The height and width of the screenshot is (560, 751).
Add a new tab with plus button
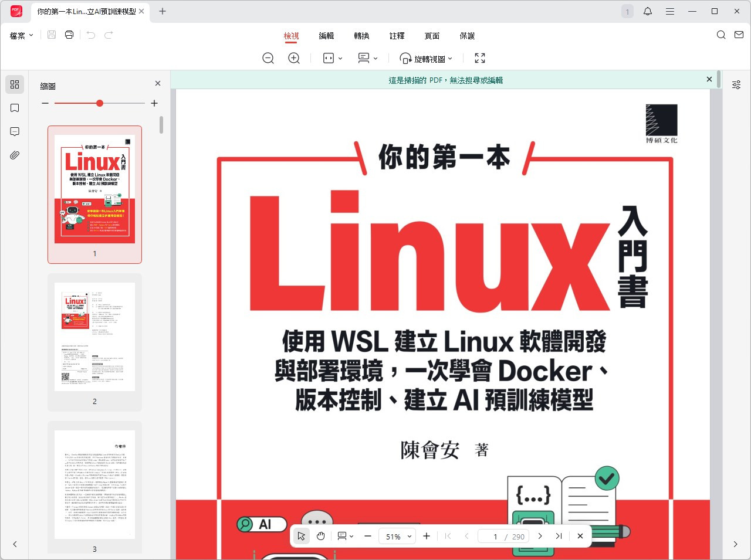point(163,11)
